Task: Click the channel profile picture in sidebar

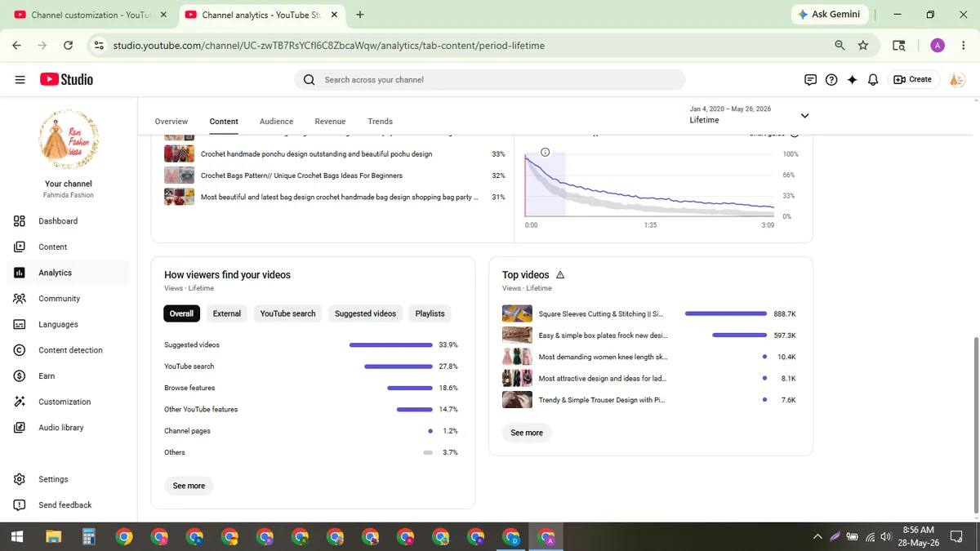Action: [69, 140]
